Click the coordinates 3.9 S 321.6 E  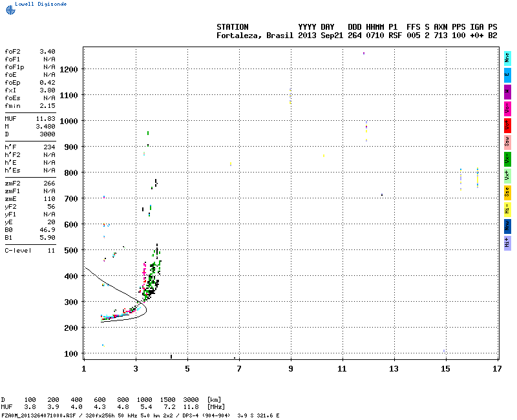coord(258,415)
